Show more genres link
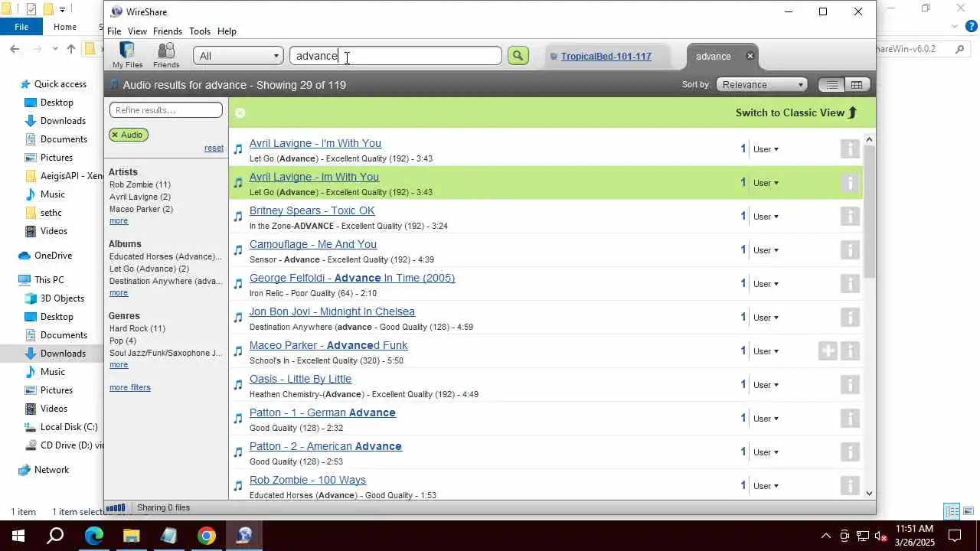 click(x=119, y=365)
